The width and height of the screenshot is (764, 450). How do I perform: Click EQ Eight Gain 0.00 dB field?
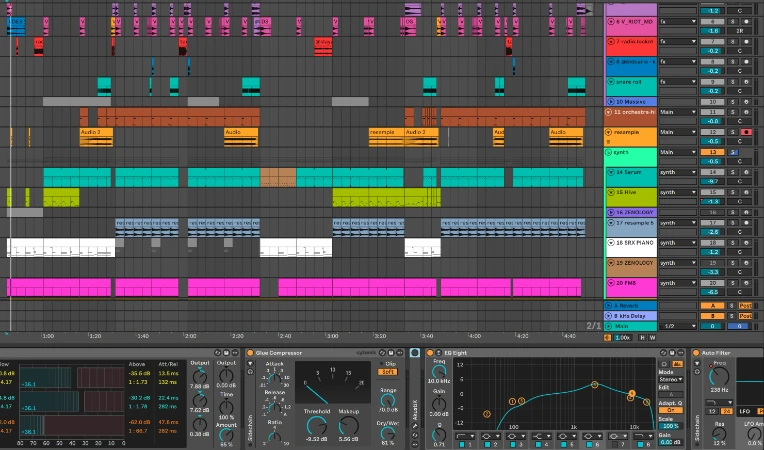tap(670, 442)
